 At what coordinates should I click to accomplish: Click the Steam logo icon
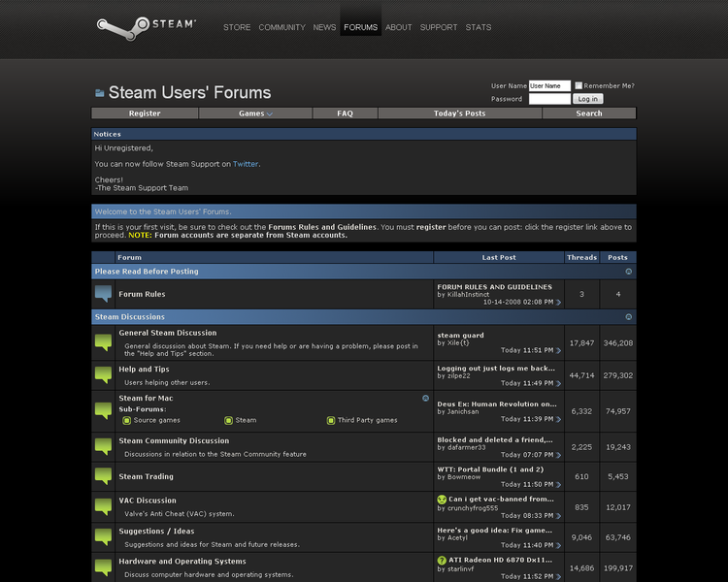click(x=123, y=28)
